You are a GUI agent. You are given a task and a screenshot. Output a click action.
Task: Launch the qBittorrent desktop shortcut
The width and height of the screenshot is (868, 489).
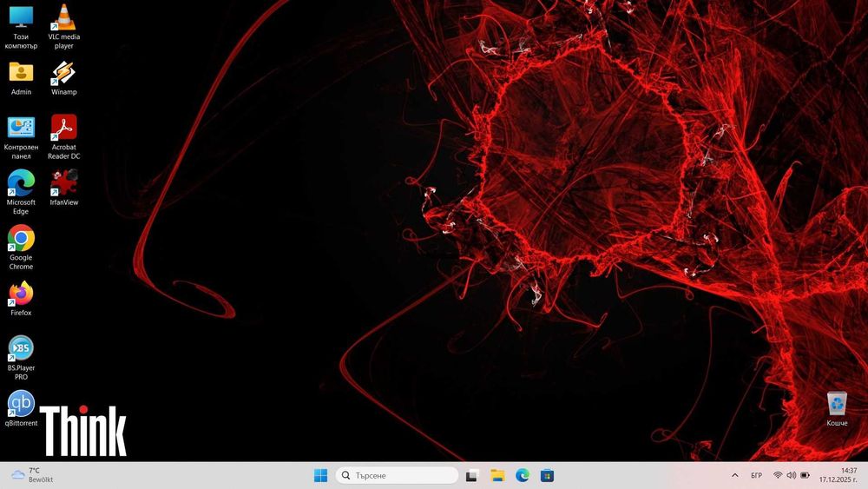coord(21,409)
